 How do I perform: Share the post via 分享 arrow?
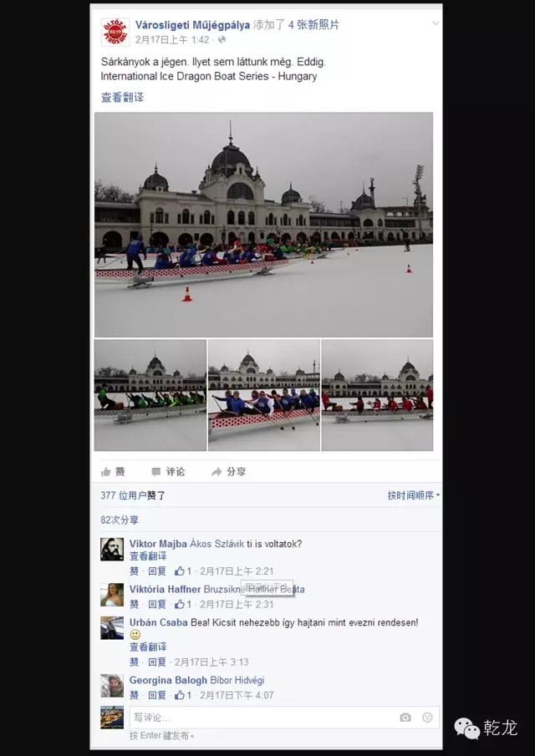click(229, 471)
